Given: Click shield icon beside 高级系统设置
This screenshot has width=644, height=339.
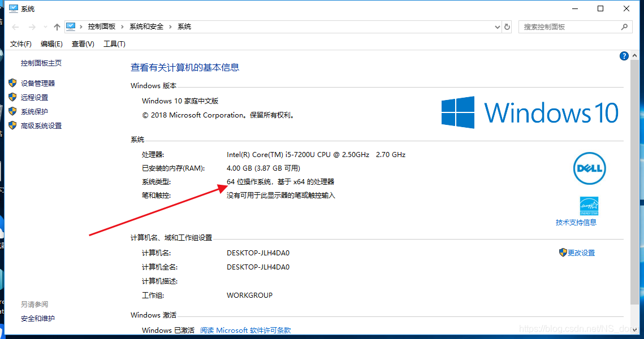Looking at the screenshot, I should point(13,125).
